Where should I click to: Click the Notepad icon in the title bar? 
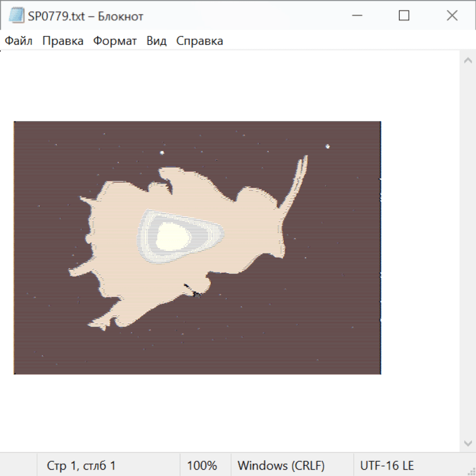(x=16, y=16)
